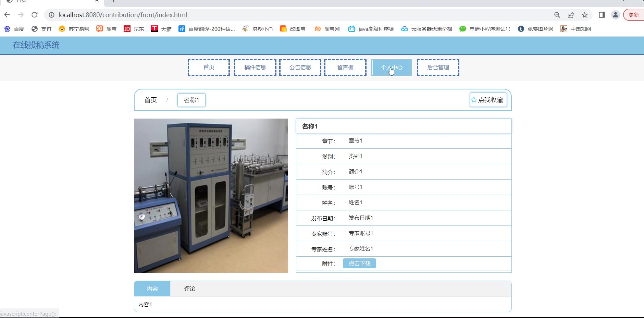Open the site information icon in the address bar
The height and width of the screenshot is (318, 644).
(x=51, y=15)
